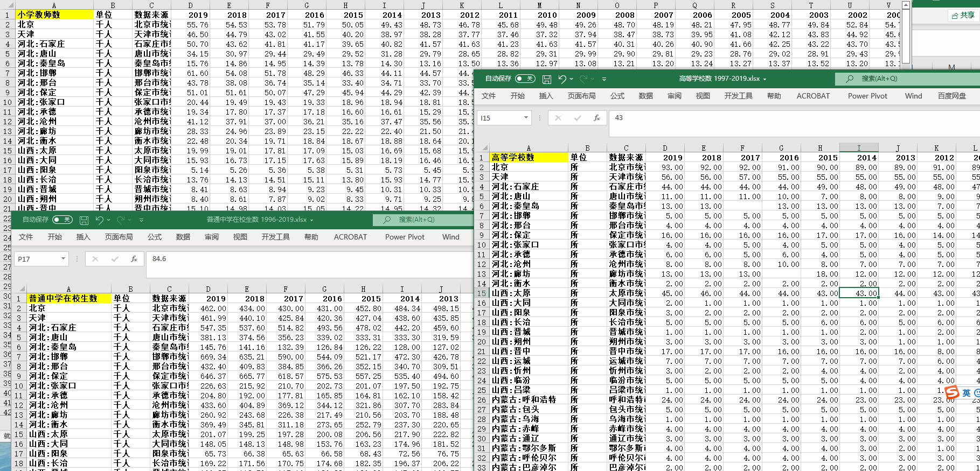This screenshot has height=471, width=980.
Task: Select 内蒙古:鄂尔多斯 cell in 高等学校数 sheet
Action: point(529,448)
